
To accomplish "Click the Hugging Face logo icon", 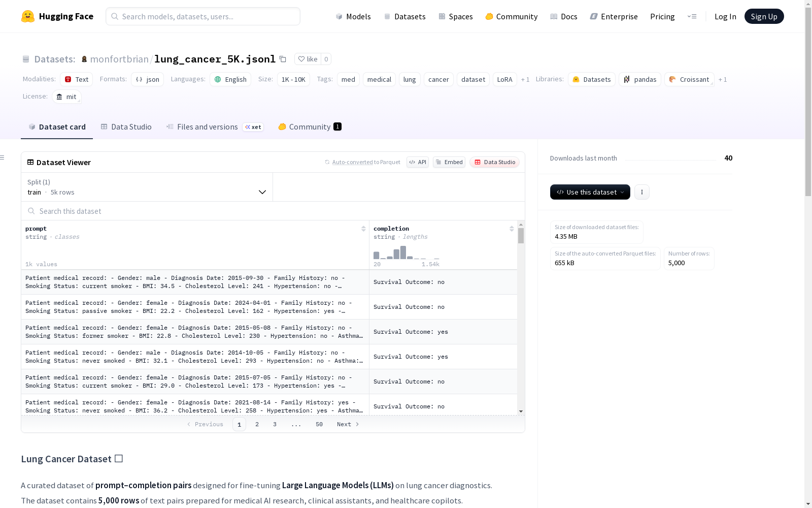I will (x=28, y=16).
